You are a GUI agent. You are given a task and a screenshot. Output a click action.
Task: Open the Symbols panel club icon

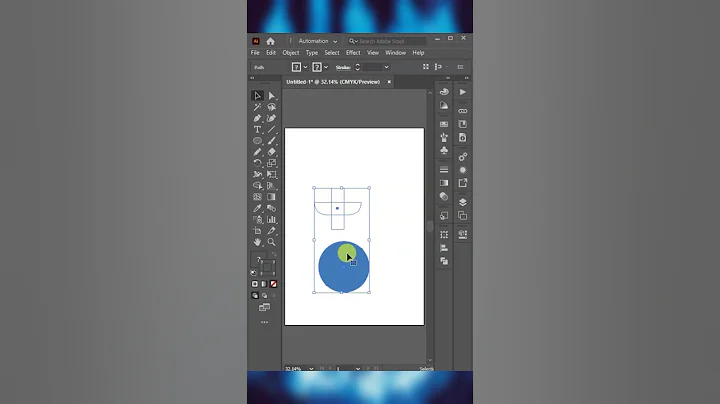tap(444, 151)
